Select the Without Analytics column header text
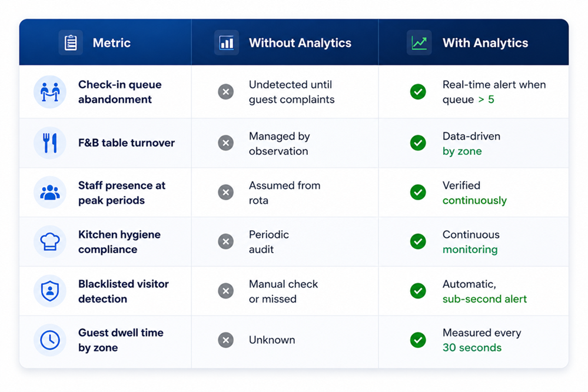The height and width of the screenshot is (392, 588). [300, 43]
